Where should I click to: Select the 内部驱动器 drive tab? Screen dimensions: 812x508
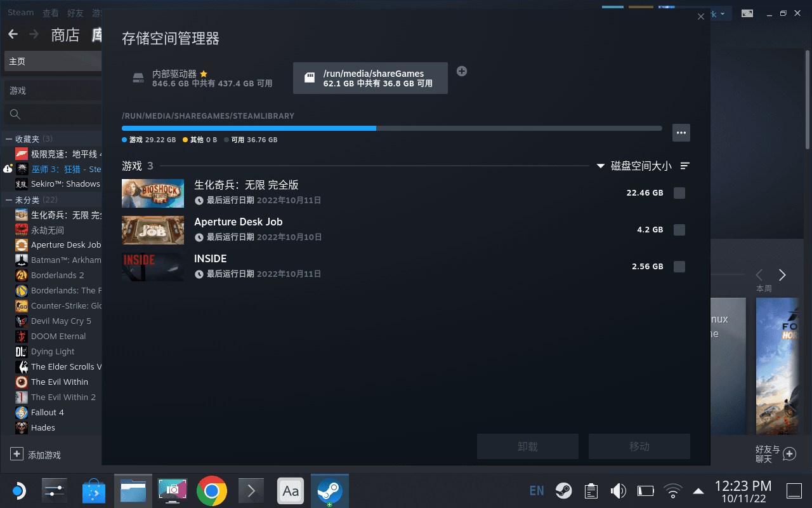coord(203,78)
